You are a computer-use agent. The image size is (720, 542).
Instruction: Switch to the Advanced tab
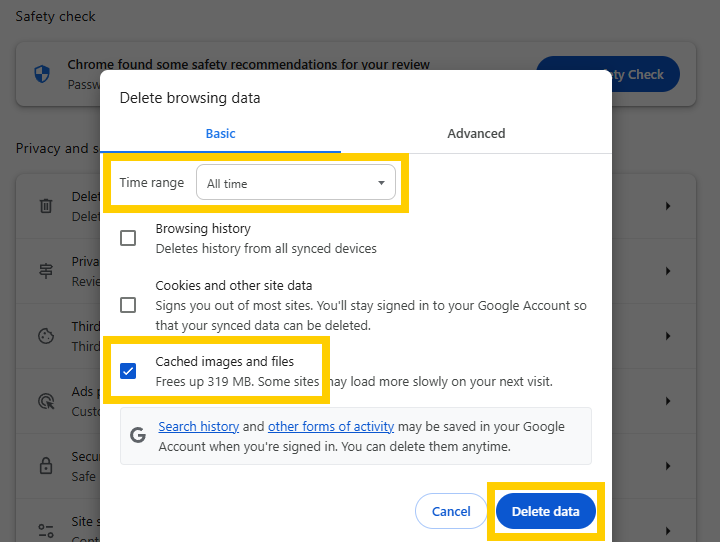(476, 134)
